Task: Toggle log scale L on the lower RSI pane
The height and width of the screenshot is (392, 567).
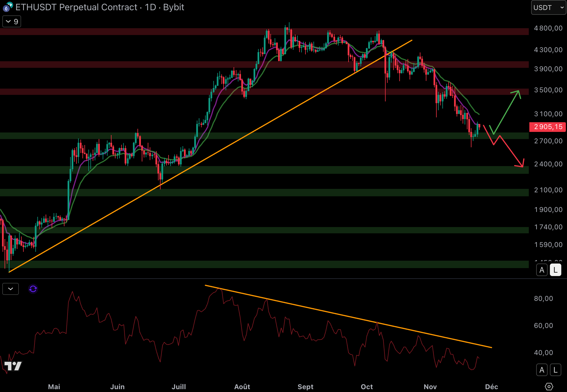Action: [x=555, y=370]
